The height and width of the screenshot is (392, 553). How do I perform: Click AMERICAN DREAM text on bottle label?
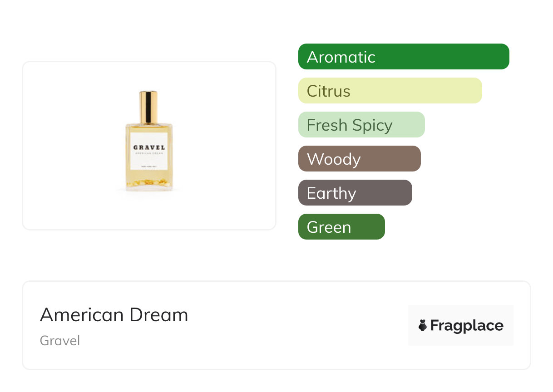[149, 153]
